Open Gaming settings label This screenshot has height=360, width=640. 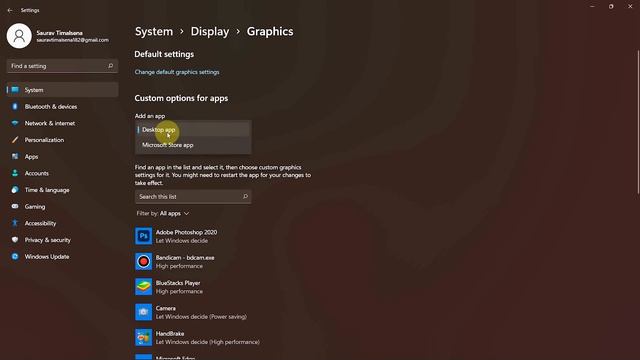(x=35, y=207)
